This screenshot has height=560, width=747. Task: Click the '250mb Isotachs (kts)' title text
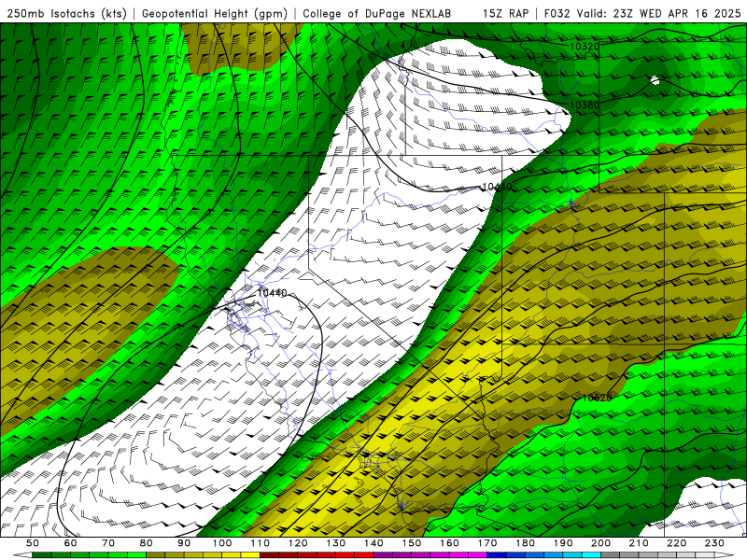[x=66, y=13]
